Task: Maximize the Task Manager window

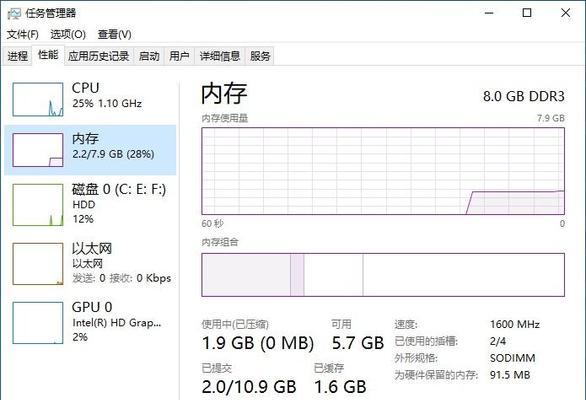Action: point(527,13)
